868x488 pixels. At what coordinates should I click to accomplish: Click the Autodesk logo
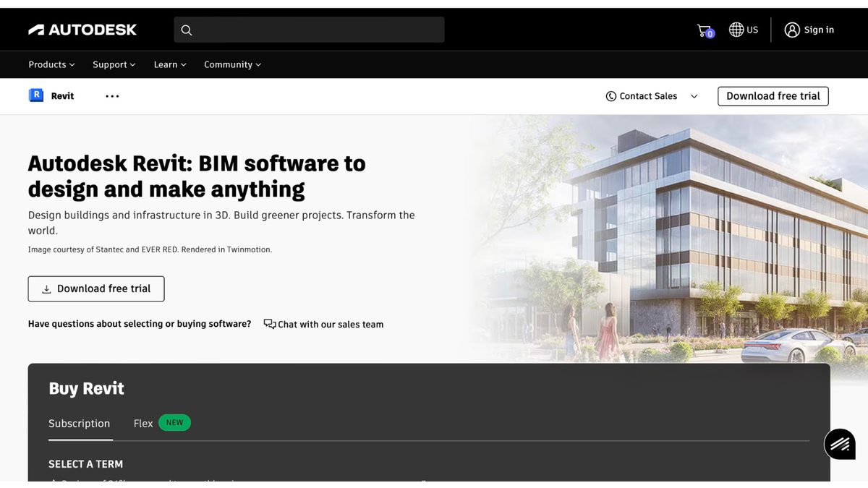point(82,29)
